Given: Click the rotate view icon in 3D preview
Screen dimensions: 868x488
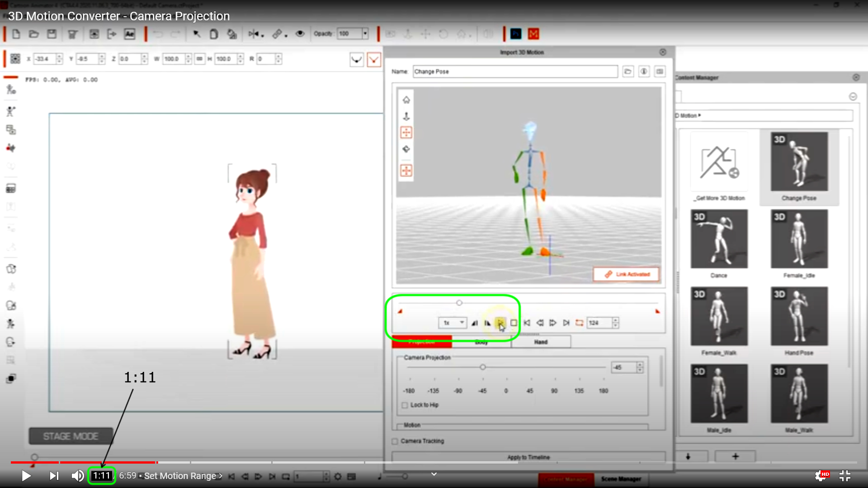Looking at the screenshot, I should [x=406, y=149].
